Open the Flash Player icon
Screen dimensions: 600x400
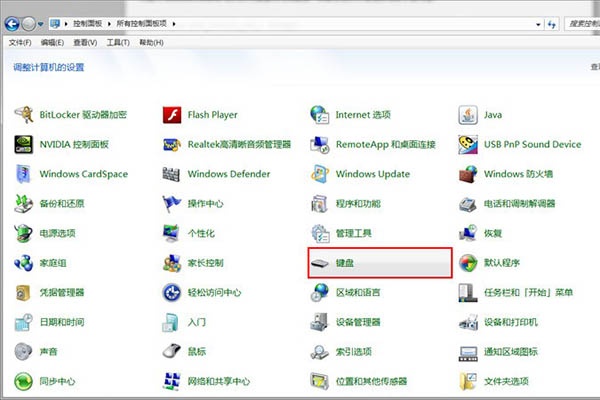(x=172, y=115)
